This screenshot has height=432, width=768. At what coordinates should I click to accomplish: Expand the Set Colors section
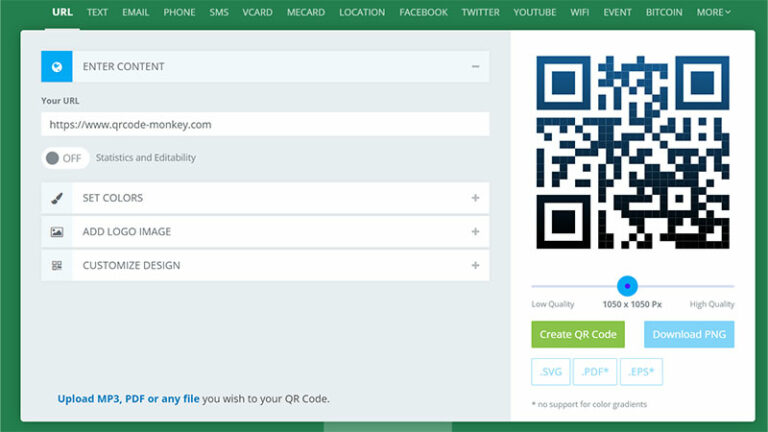coord(475,198)
